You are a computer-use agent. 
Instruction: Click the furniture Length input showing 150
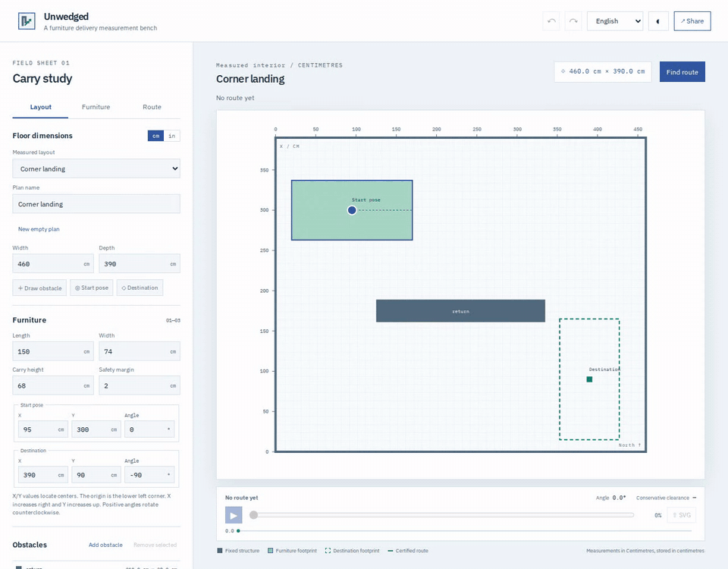(53, 351)
